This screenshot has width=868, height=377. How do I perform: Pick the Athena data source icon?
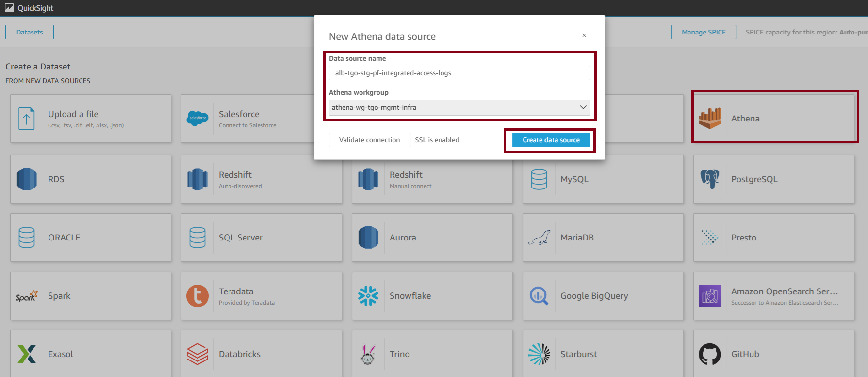coord(710,119)
